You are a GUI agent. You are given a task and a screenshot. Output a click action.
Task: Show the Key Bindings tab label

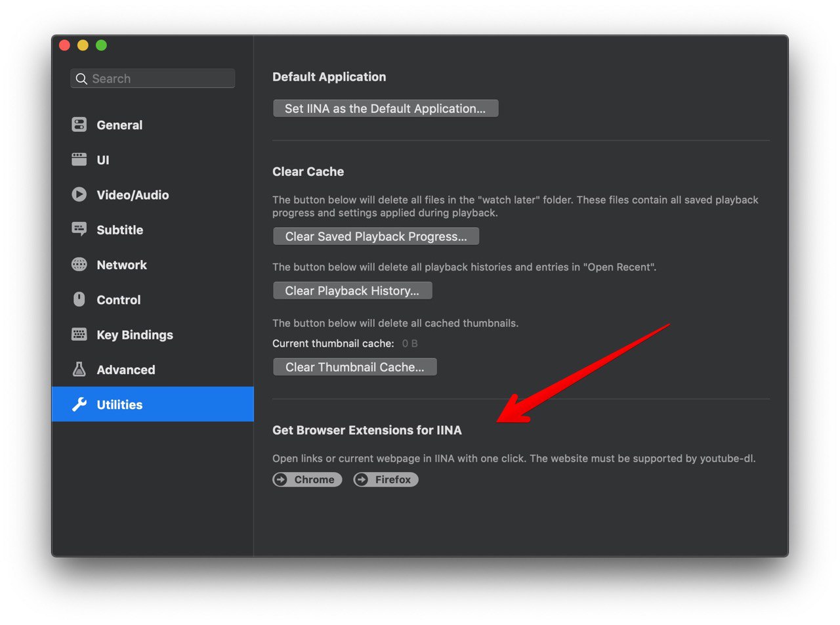(x=135, y=335)
